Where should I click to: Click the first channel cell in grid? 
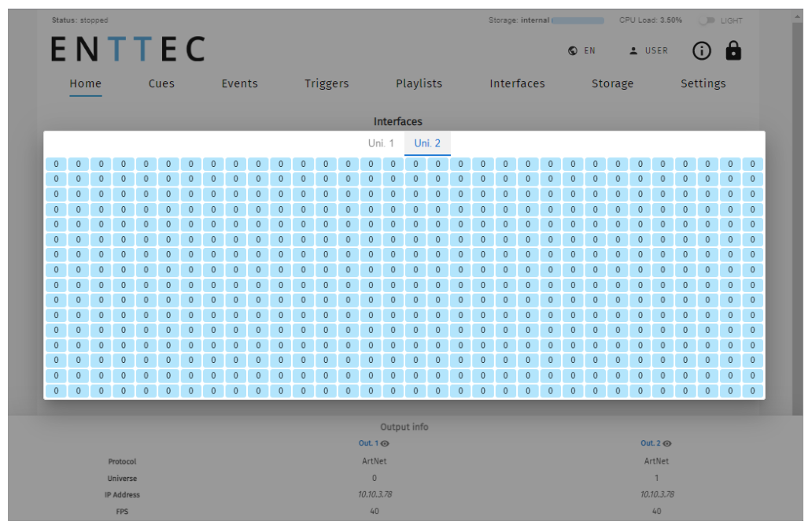(56, 165)
